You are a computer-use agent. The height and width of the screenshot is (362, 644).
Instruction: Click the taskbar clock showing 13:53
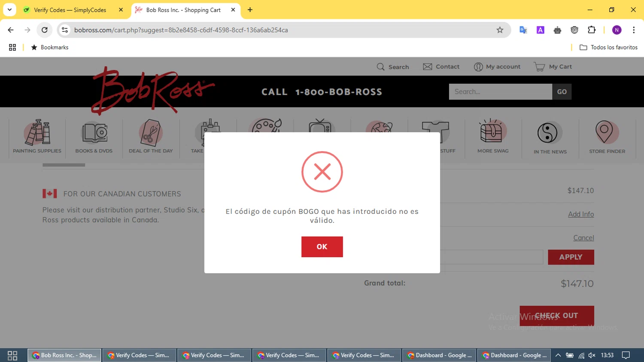pos(607,355)
